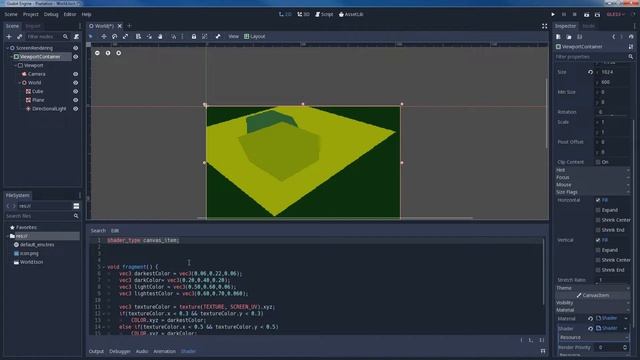This screenshot has height=360, width=640.
Task: Expand the Visibility section
Action: pyautogui.click(x=592, y=302)
